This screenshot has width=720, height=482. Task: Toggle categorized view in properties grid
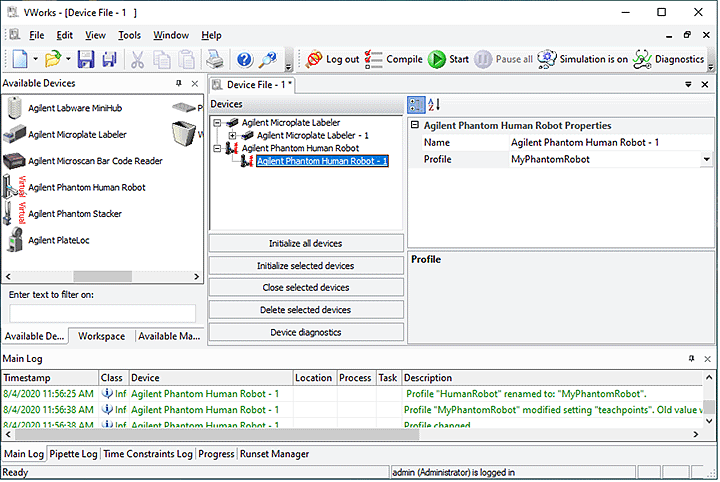pyautogui.click(x=416, y=105)
